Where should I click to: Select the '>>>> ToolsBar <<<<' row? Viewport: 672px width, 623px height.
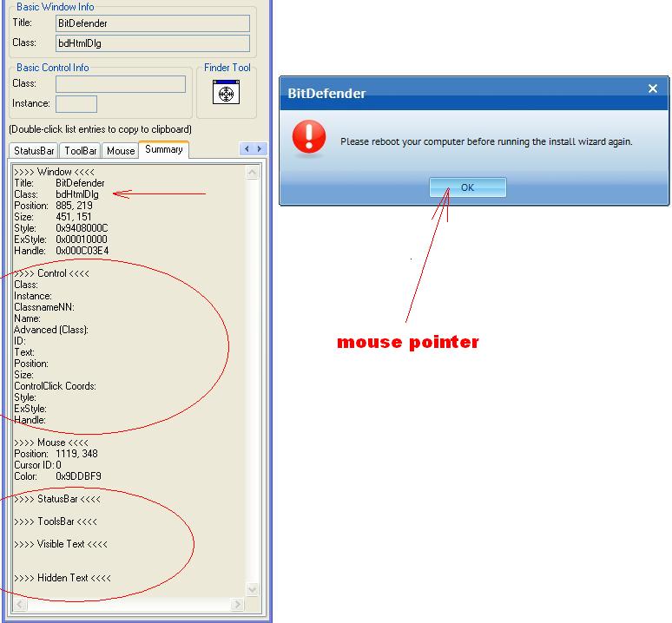tap(56, 521)
